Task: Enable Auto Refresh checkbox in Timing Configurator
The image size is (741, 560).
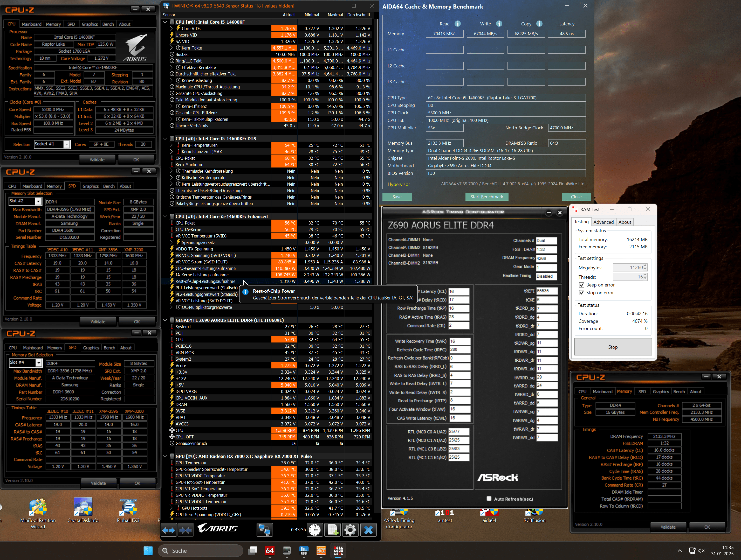Action: (489, 499)
